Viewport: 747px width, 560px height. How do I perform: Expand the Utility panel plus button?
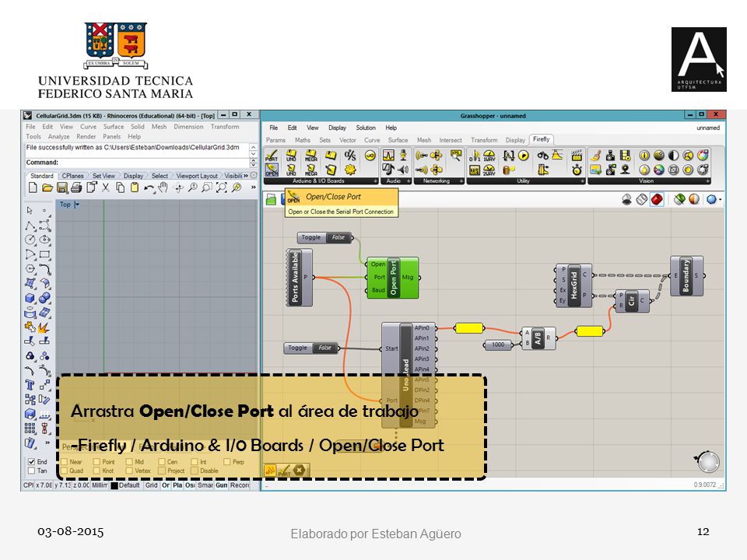pos(583,181)
